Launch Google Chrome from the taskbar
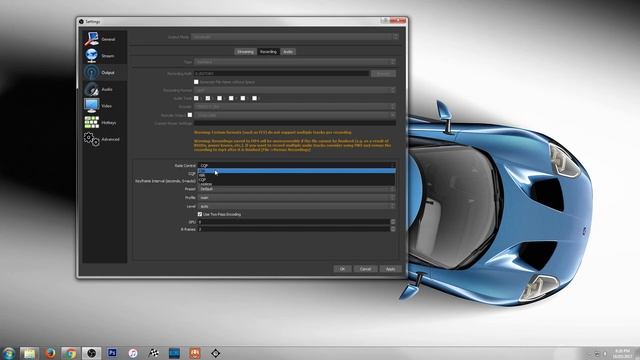 point(71,353)
